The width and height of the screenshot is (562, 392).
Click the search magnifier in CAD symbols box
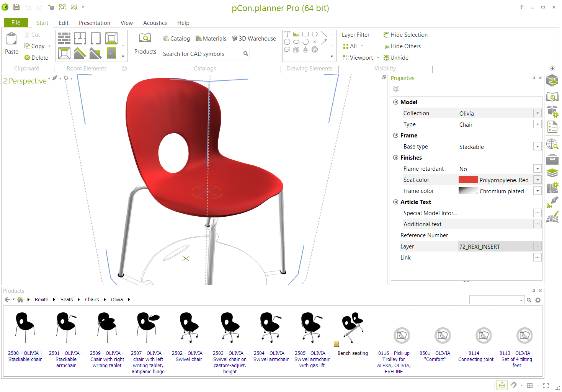click(x=246, y=54)
